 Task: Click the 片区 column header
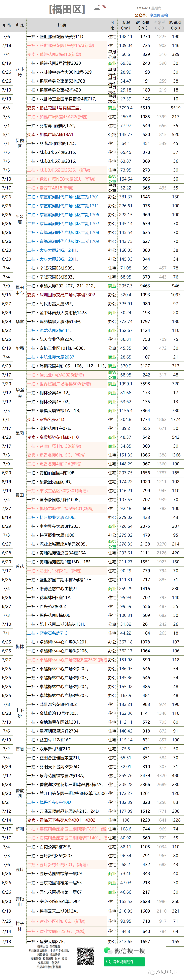[x=19, y=26]
